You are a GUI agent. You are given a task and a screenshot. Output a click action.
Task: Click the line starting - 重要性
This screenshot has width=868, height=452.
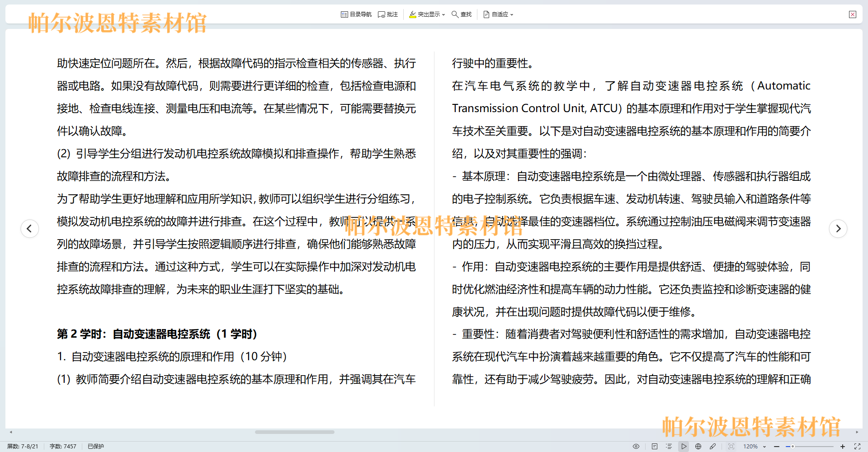[x=632, y=334]
